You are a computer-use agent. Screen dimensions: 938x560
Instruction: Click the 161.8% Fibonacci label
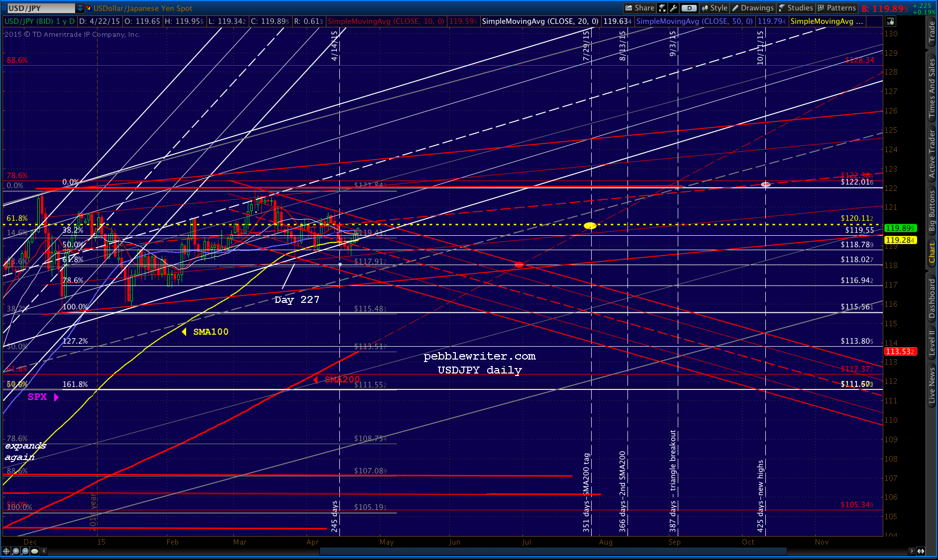coord(75,384)
